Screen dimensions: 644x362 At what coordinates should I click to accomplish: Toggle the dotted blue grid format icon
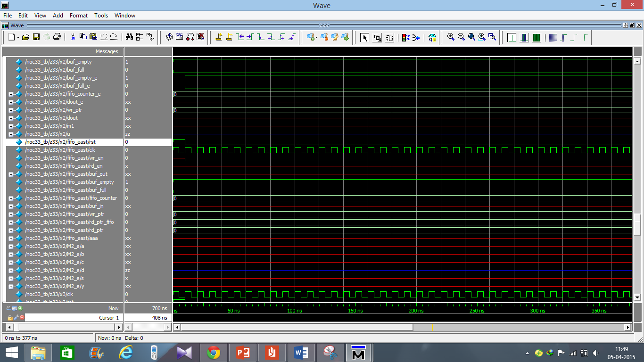pos(553,37)
